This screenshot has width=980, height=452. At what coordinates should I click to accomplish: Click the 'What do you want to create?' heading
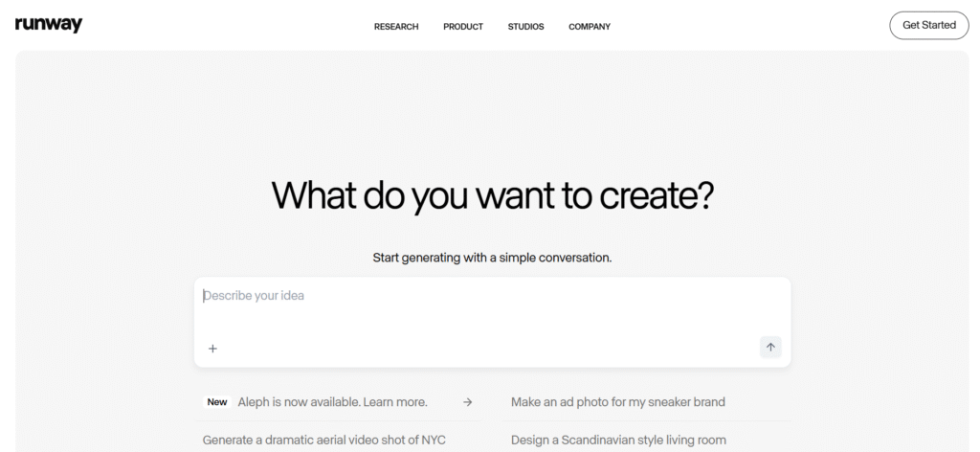point(492,195)
